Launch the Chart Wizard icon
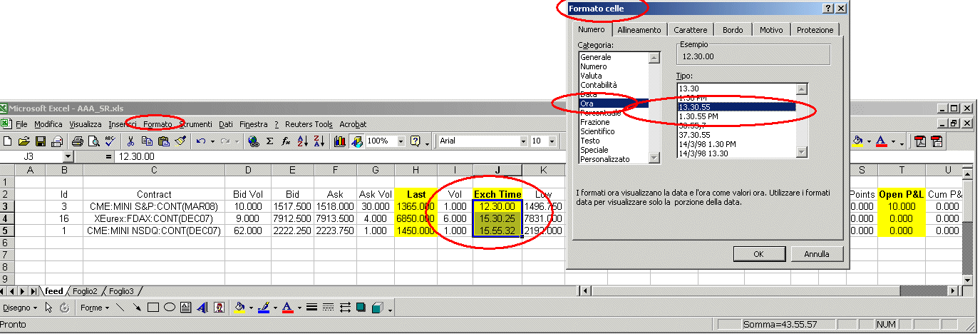 [x=339, y=141]
